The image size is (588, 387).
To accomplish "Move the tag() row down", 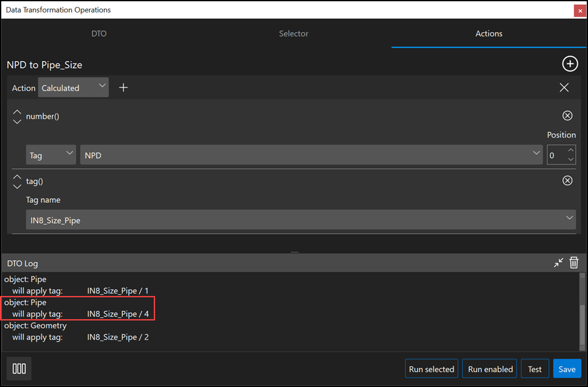I will pyautogui.click(x=17, y=187).
